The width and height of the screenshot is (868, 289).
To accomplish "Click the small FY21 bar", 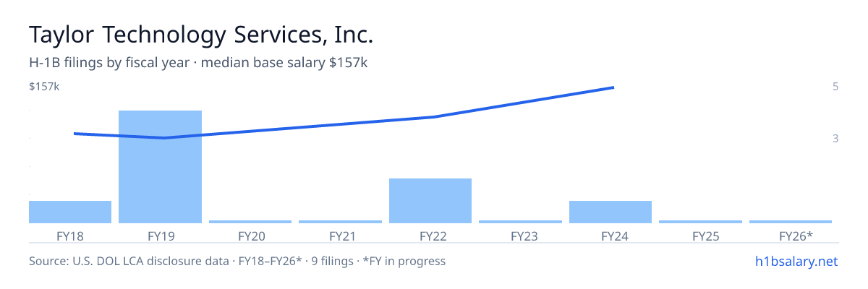I will click(x=340, y=222).
